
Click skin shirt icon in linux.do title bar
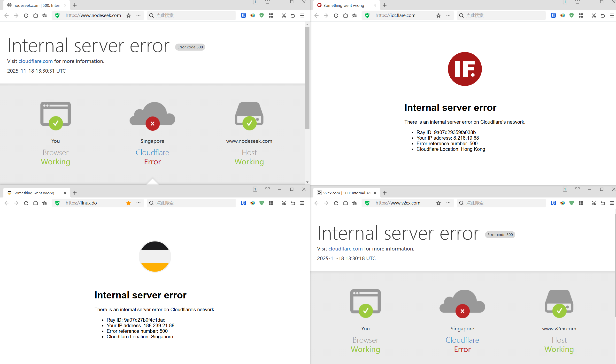(267, 189)
